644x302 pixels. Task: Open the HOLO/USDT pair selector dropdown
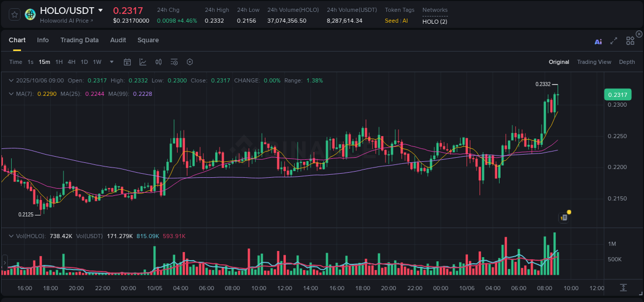pyautogui.click(x=101, y=10)
